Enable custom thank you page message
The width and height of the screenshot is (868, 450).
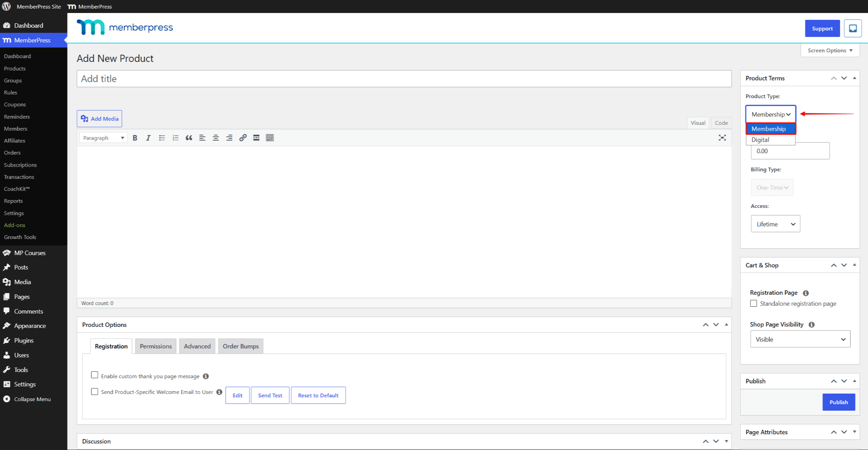pyautogui.click(x=95, y=375)
